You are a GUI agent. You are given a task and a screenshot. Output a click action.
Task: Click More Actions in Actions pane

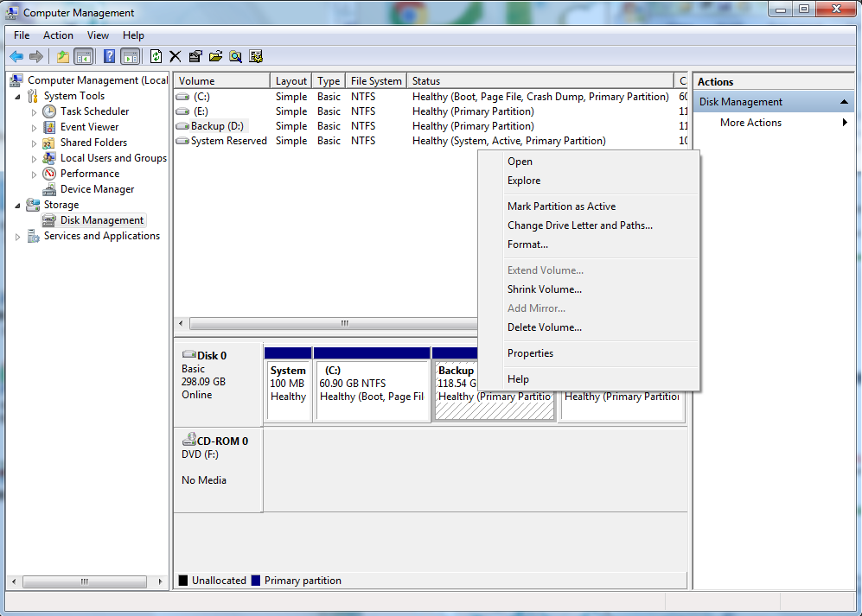pos(750,123)
